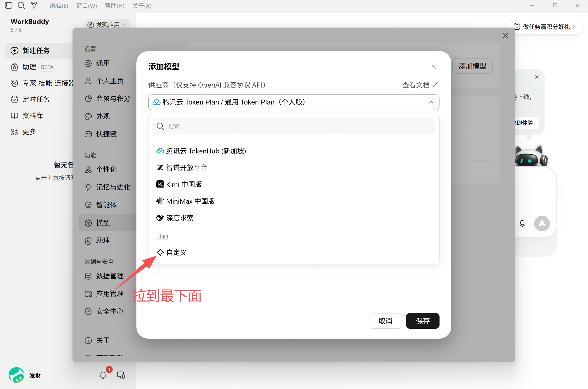This screenshot has width=588, height=389.
Task: Close the 添加模型 dialog
Action: [x=433, y=67]
